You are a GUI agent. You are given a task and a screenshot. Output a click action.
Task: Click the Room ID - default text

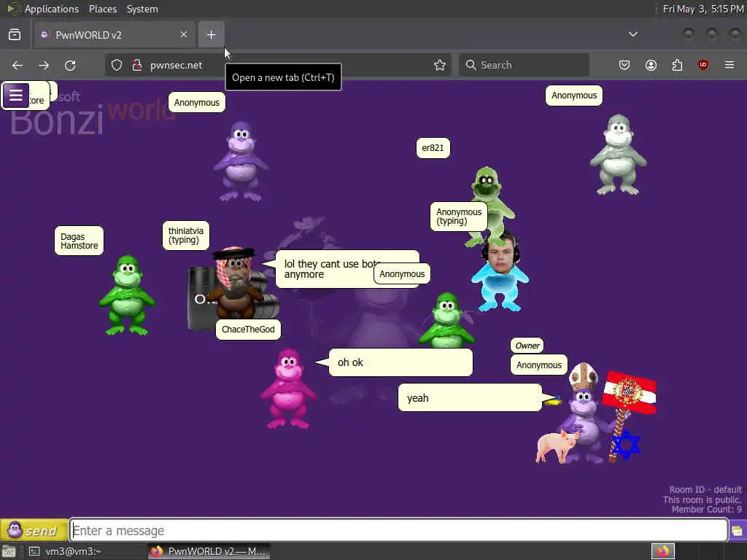pos(705,490)
